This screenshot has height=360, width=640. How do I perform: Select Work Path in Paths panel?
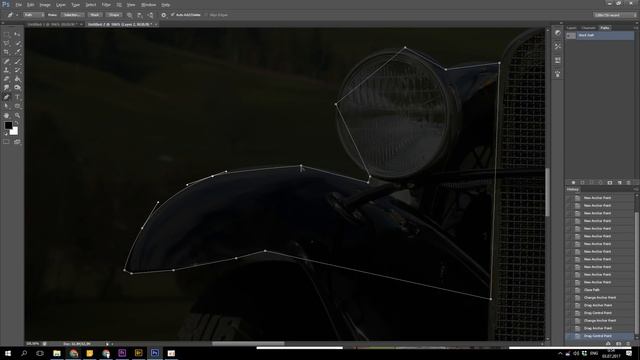point(600,36)
